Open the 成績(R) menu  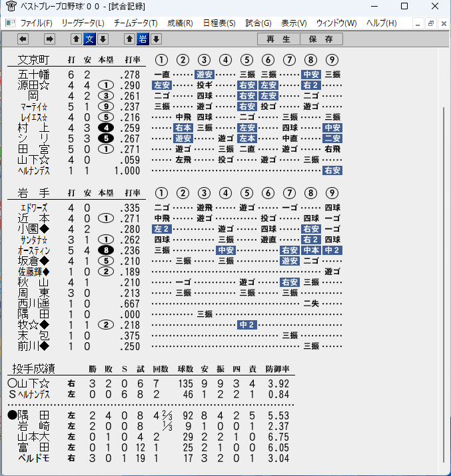[x=180, y=23]
